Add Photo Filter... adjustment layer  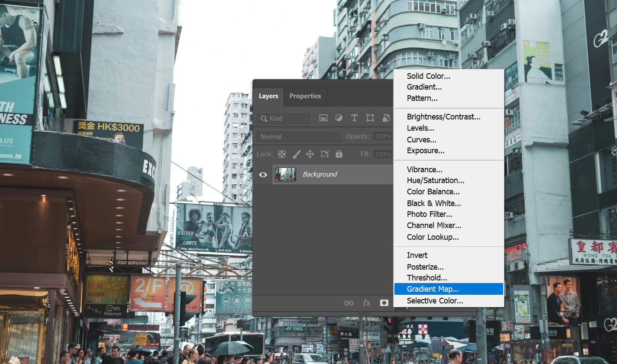[430, 214]
